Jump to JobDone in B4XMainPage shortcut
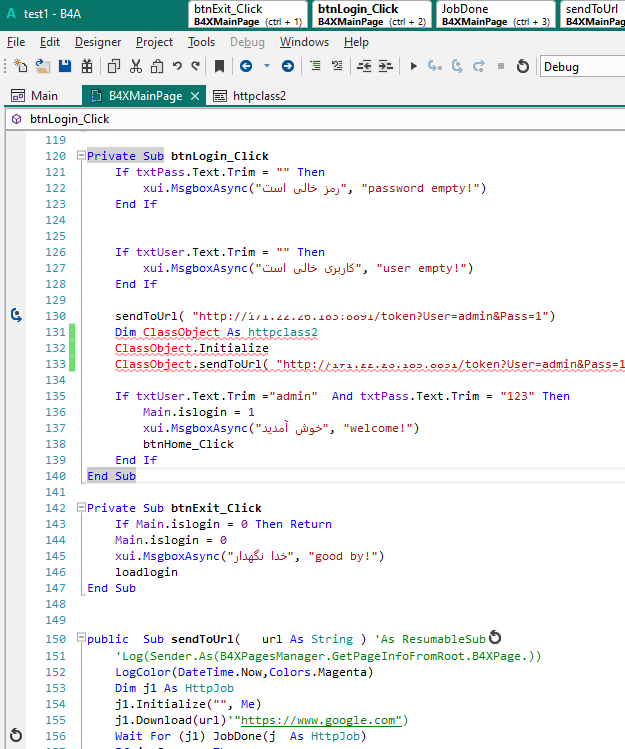Image resolution: width=625 pixels, height=749 pixels. [495, 14]
